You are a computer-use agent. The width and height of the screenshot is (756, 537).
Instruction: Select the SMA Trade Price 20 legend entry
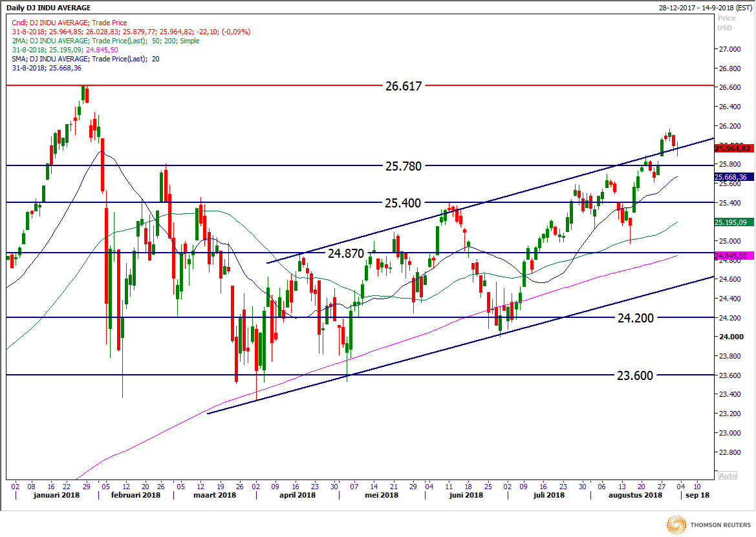(x=85, y=59)
